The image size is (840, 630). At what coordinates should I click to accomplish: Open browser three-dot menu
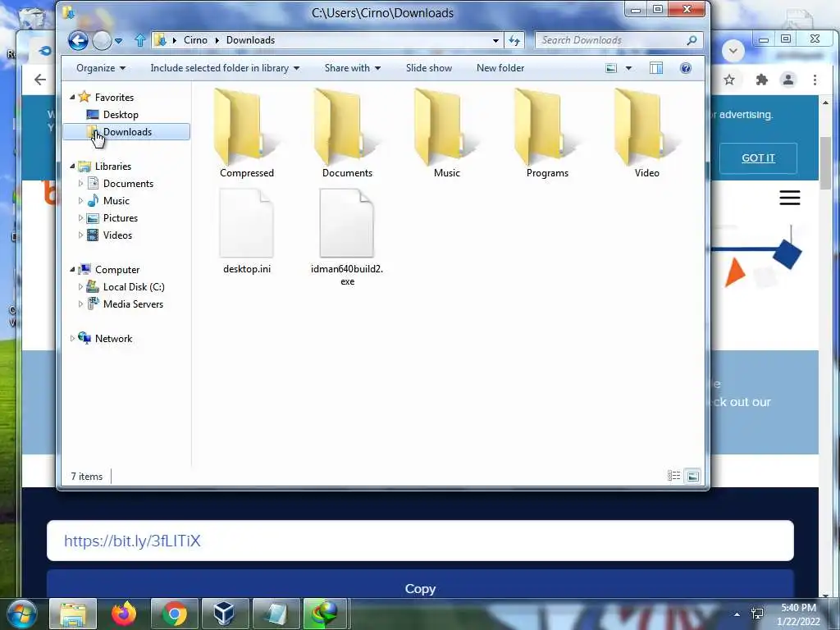coord(815,80)
